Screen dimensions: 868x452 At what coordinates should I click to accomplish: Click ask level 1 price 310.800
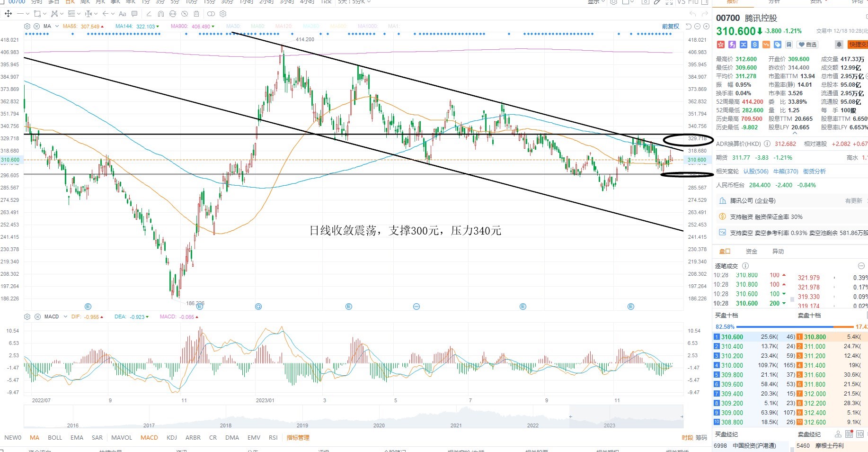pyautogui.click(x=815, y=337)
